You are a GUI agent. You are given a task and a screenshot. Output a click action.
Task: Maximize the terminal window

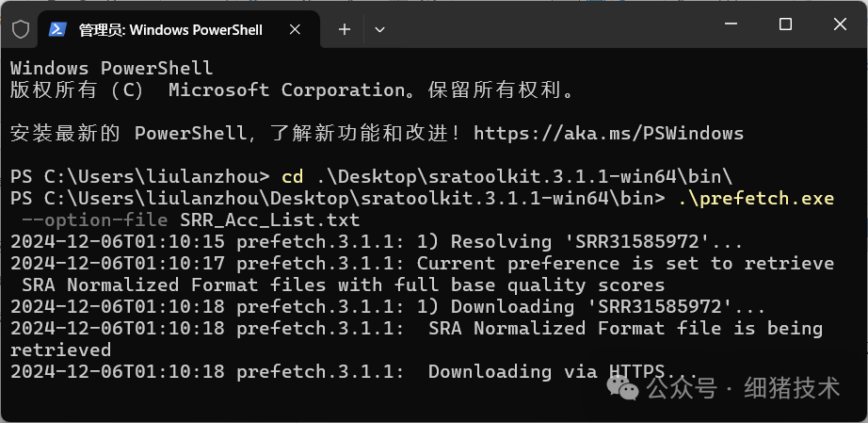(785, 25)
